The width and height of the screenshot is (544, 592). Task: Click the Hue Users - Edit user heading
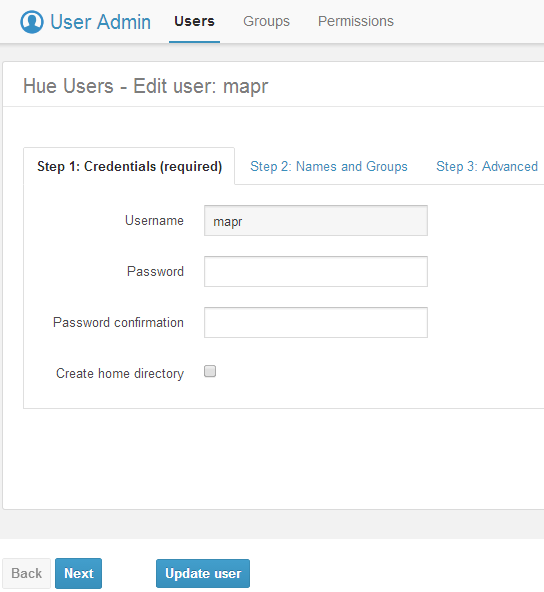point(146,86)
